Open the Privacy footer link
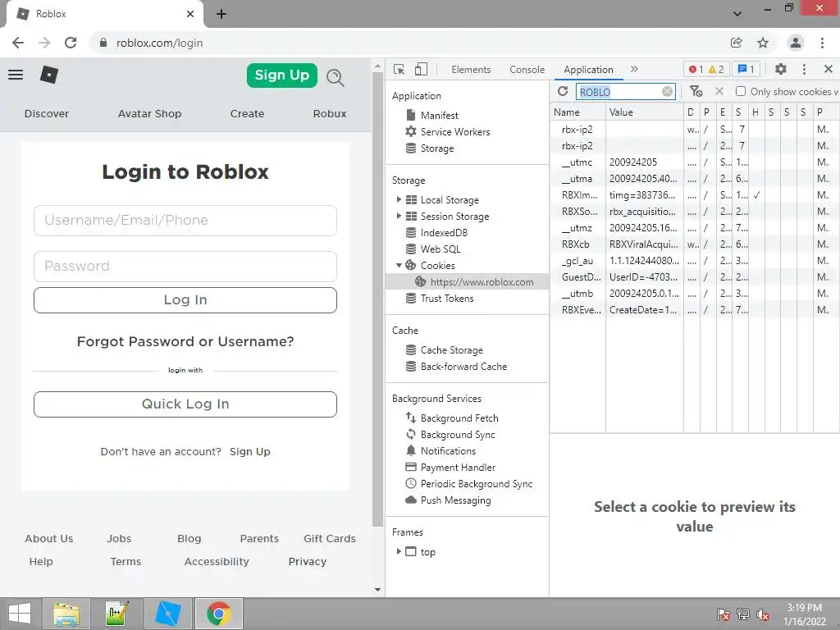The image size is (840, 630). pyautogui.click(x=307, y=561)
